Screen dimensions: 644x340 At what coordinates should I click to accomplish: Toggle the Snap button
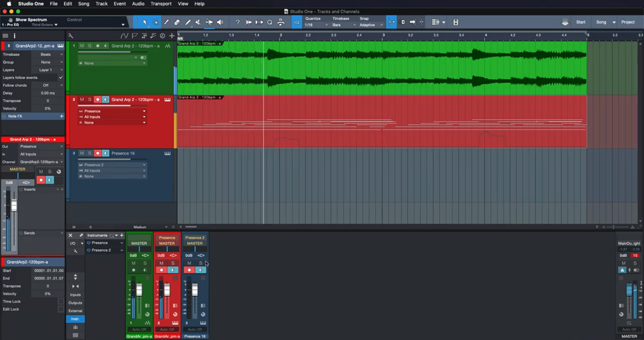391,22
